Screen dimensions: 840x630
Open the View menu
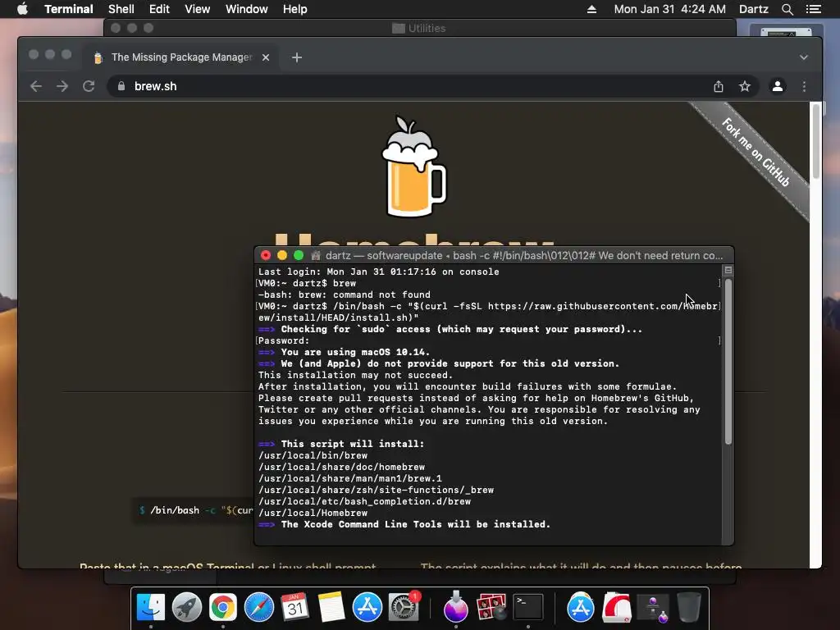click(197, 9)
